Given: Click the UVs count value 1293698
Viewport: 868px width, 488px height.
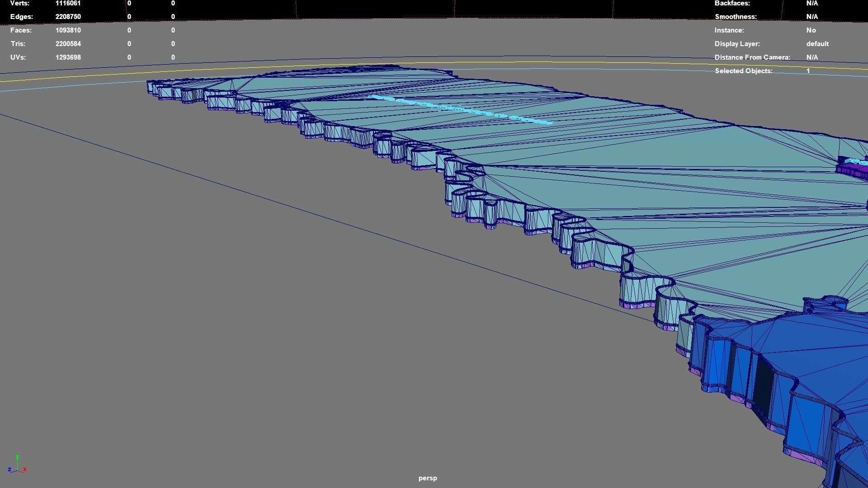Looking at the screenshot, I should [x=68, y=57].
